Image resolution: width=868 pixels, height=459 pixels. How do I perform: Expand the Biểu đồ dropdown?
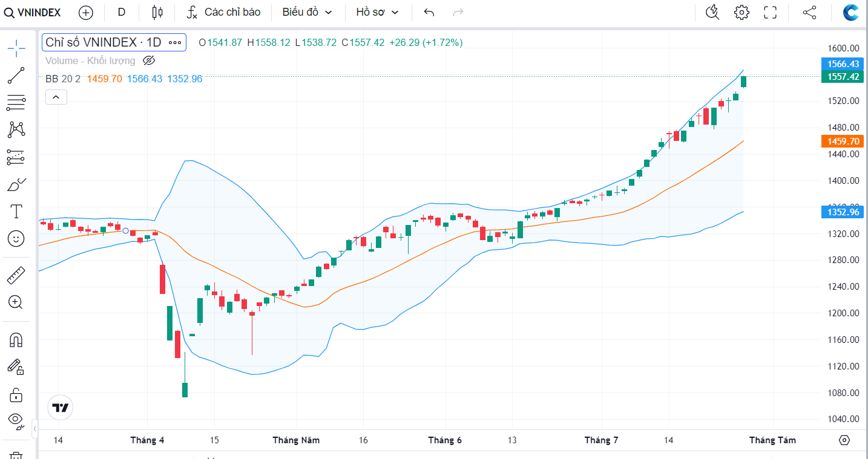307,12
